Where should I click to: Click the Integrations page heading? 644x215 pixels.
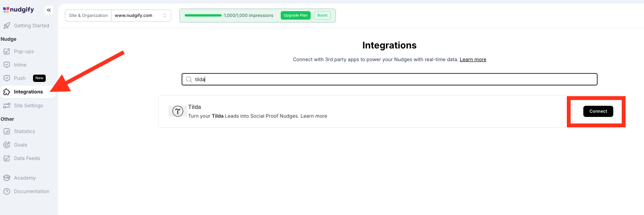coord(389,45)
